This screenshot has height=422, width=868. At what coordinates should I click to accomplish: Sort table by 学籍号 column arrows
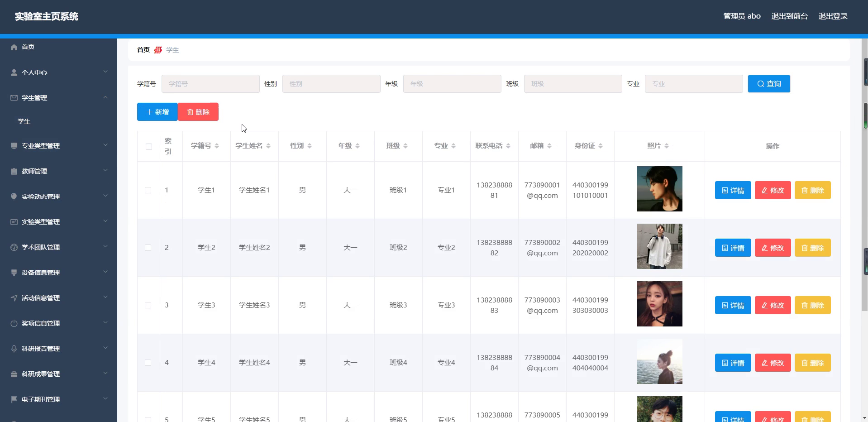point(217,146)
